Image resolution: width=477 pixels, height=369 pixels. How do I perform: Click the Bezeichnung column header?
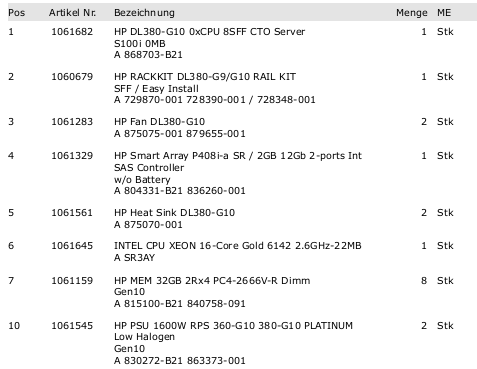[144, 13]
